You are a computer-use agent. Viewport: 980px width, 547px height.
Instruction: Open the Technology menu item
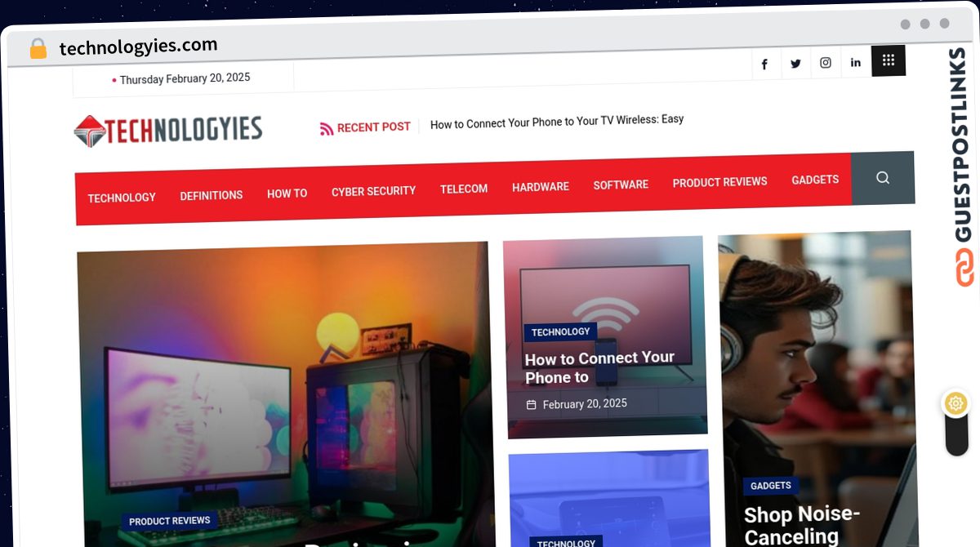coord(122,198)
